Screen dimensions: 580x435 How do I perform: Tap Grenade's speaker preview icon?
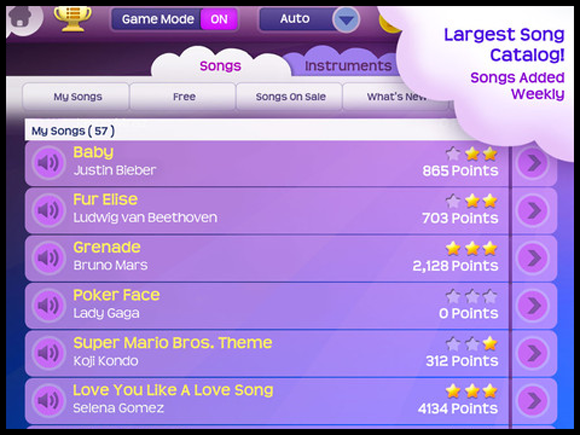(x=48, y=257)
